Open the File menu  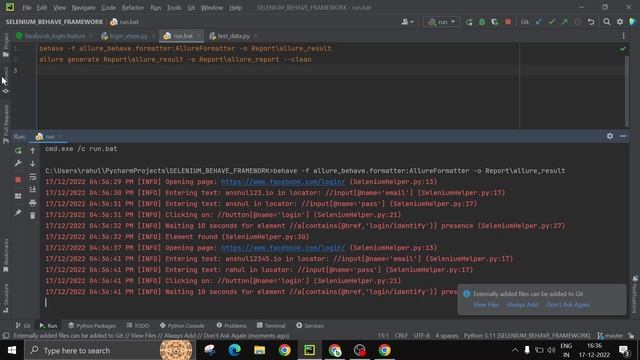click(27, 8)
